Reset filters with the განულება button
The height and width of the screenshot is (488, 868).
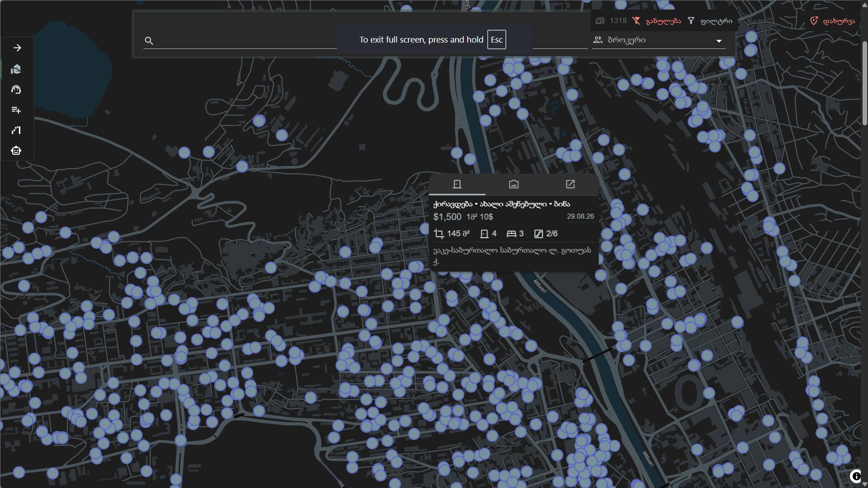[x=657, y=21]
